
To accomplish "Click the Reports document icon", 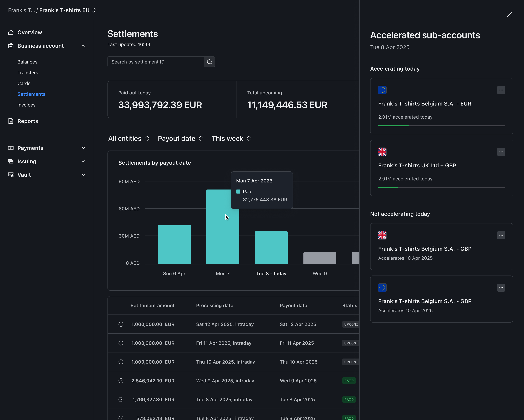I will [11, 121].
